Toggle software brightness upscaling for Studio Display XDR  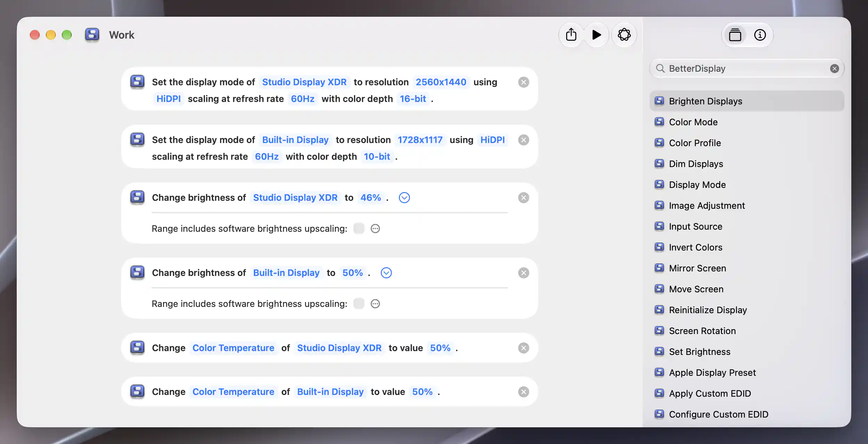(x=359, y=229)
